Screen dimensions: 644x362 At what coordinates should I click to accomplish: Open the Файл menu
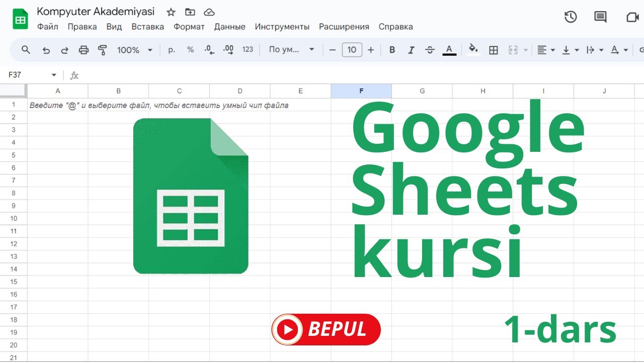click(48, 27)
